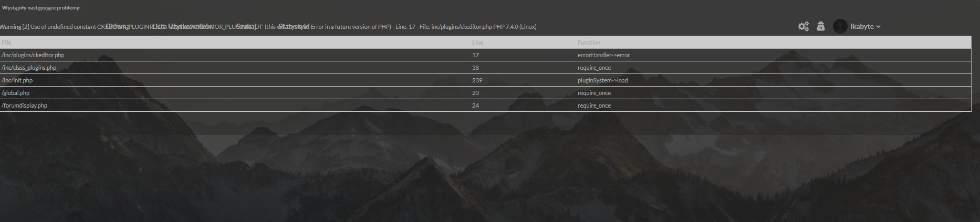This screenshot has width=980, height=222.
Task: Click the File column header
Action: coord(6,43)
